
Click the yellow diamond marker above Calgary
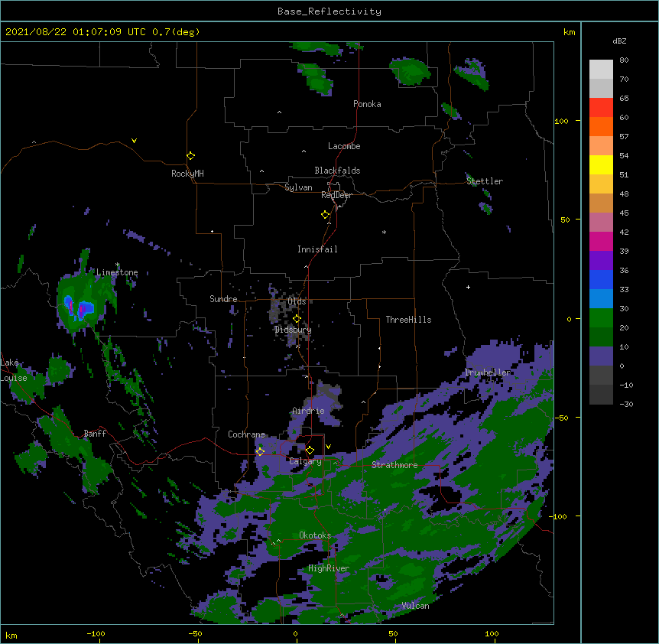310,450
